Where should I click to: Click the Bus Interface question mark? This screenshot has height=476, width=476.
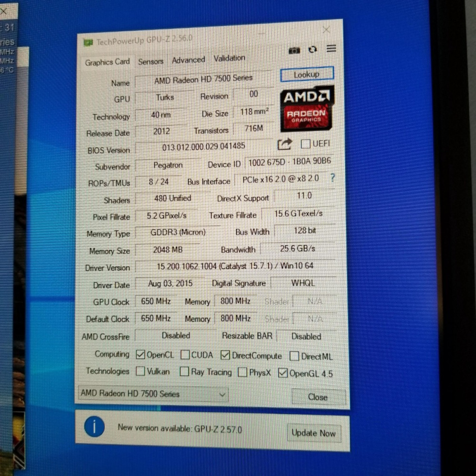[332, 178]
